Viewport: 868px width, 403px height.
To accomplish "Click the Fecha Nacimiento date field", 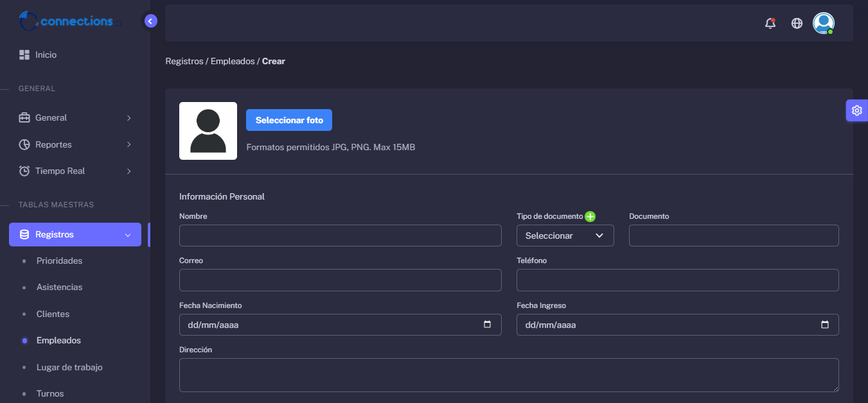I will click(341, 325).
